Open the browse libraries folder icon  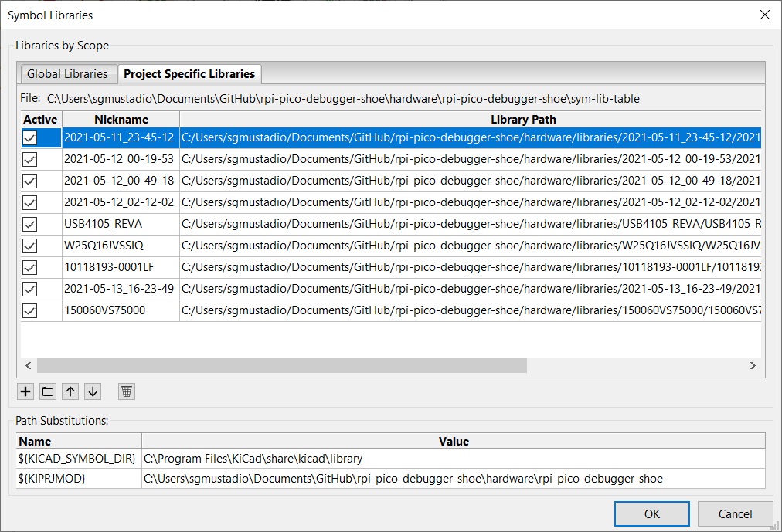coord(48,391)
